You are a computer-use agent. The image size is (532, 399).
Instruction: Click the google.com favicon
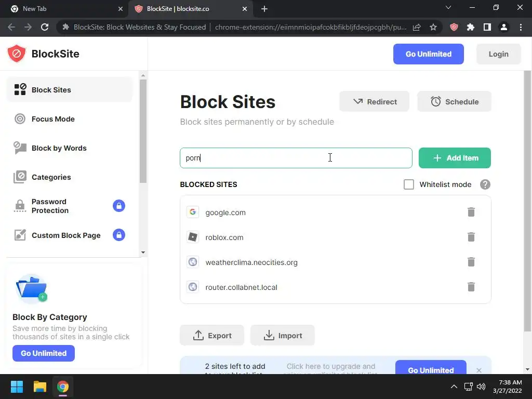click(x=193, y=212)
